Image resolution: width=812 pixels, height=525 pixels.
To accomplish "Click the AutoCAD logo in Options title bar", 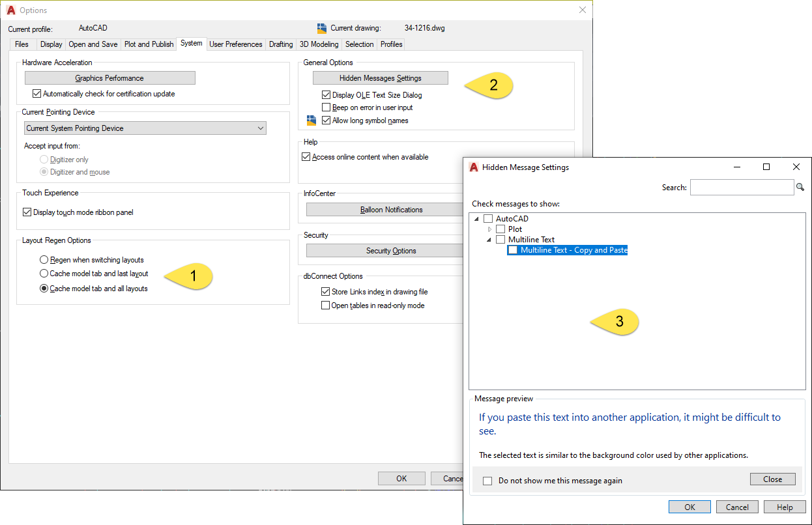I will coord(11,10).
